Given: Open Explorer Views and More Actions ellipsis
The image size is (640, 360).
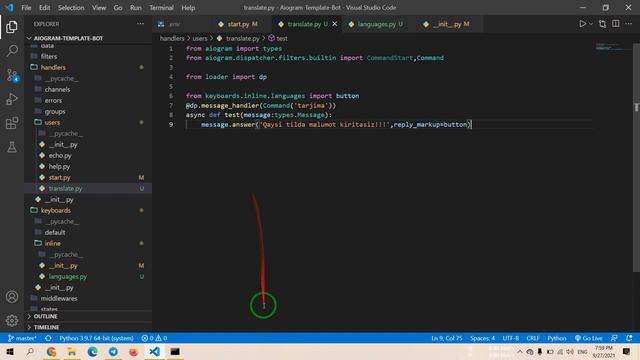Looking at the screenshot, I should (140, 24).
